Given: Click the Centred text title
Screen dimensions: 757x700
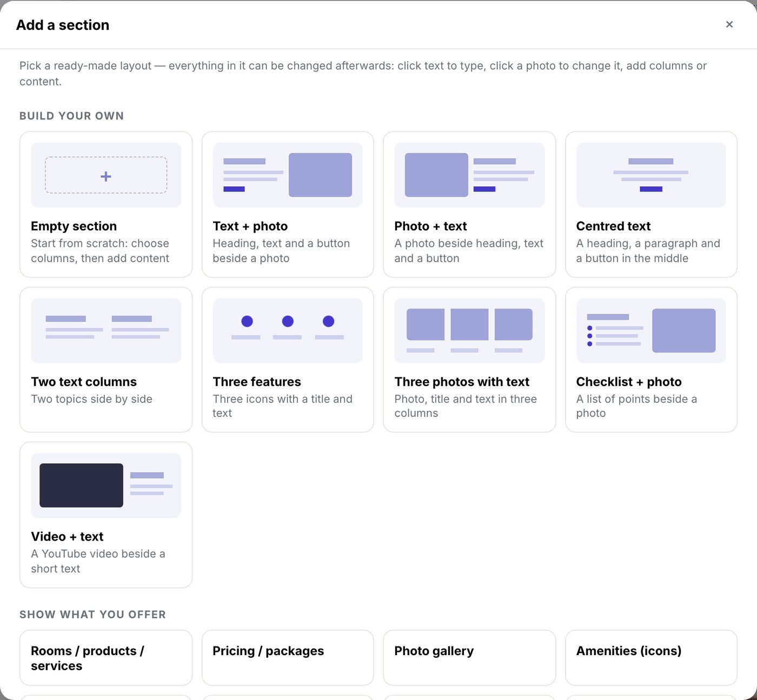Looking at the screenshot, I should coord(613,226).
